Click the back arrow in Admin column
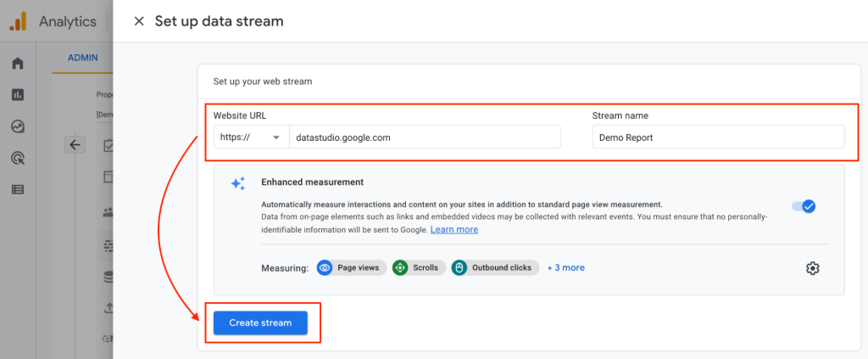 point(75,145)
